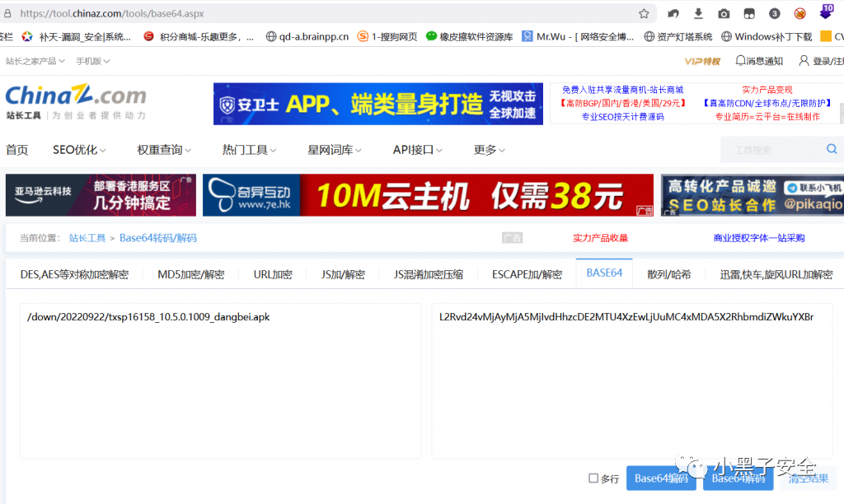Click the camera screenshot extension icon
This screenshot has width=844, height=504.
coord(724,14)
